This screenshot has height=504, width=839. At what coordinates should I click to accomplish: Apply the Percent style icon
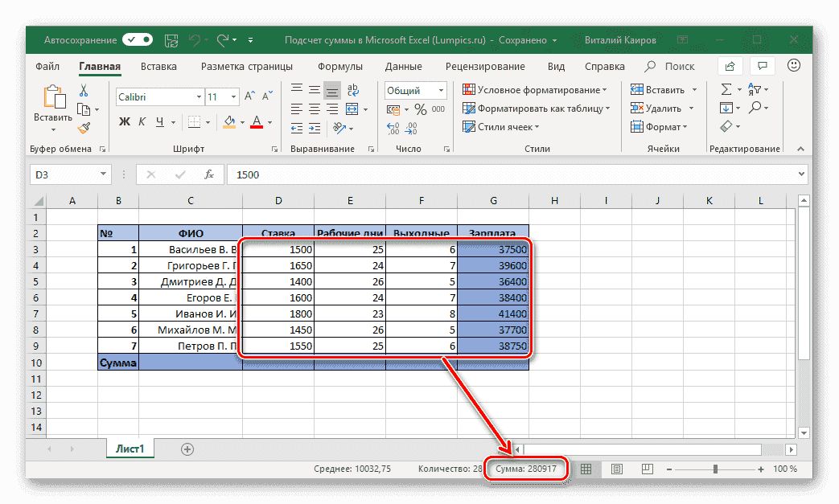420,109
